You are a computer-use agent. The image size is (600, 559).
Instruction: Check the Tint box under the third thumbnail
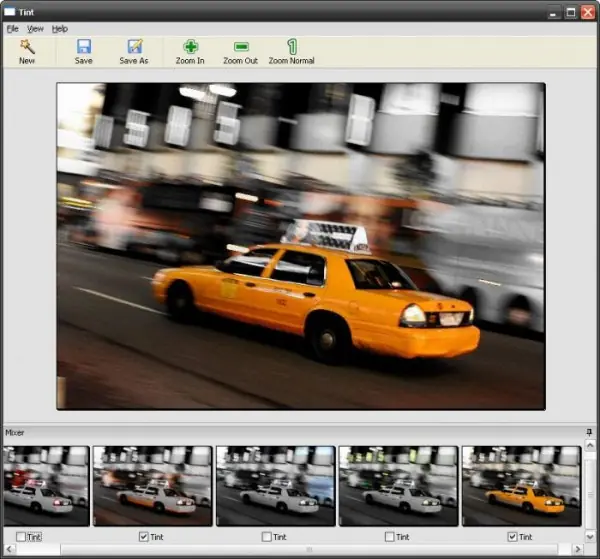point(267,537)
